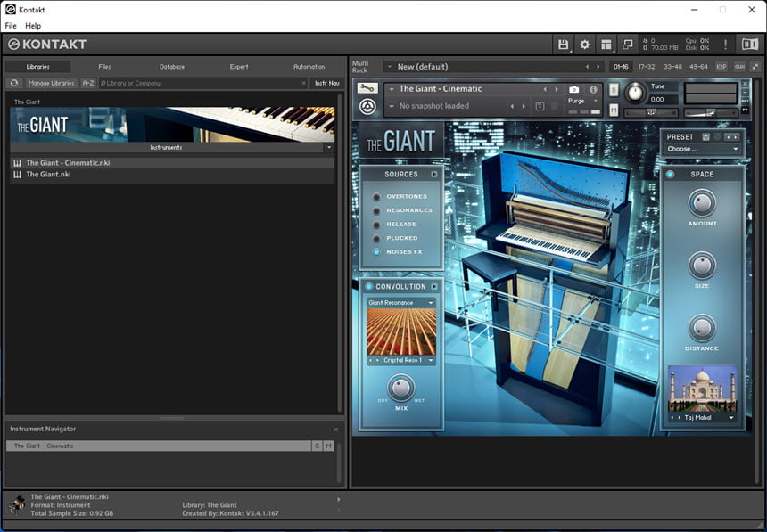
Task: Open instrument edit mode wrench icon
Action: coord(367,88)
